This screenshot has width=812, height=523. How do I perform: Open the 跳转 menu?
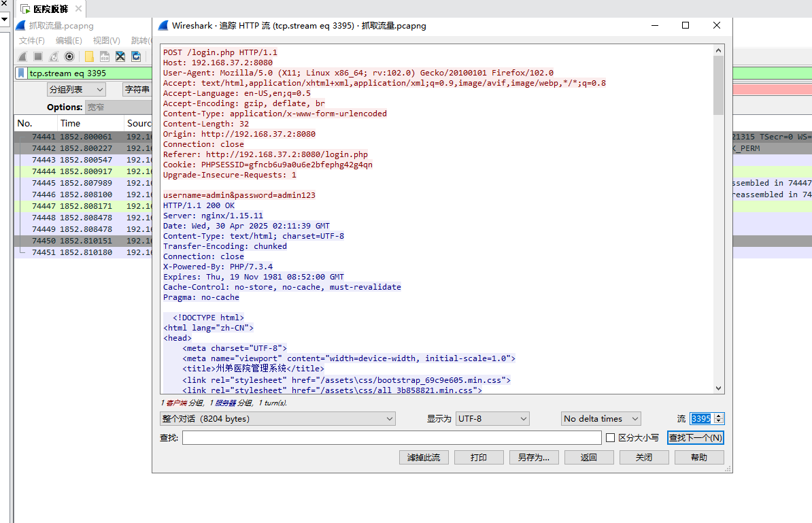pos(140,40)
